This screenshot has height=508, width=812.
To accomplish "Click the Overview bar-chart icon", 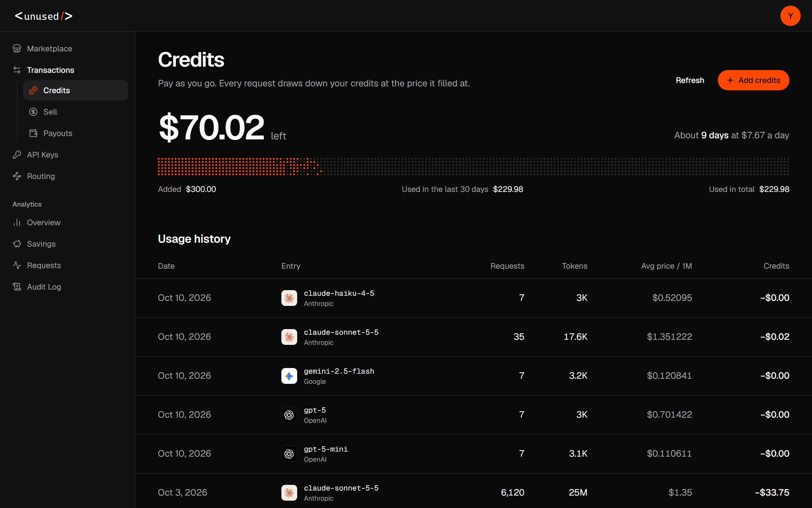I will click(17, 222).
